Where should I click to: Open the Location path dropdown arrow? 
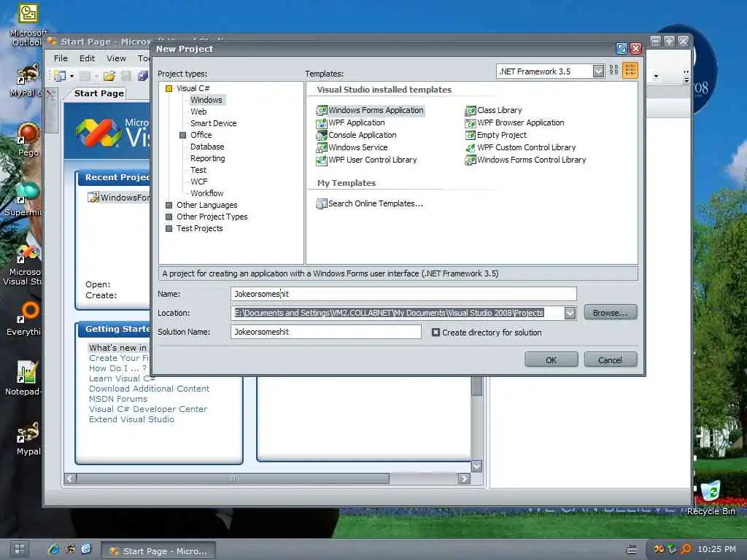(570, 313)
